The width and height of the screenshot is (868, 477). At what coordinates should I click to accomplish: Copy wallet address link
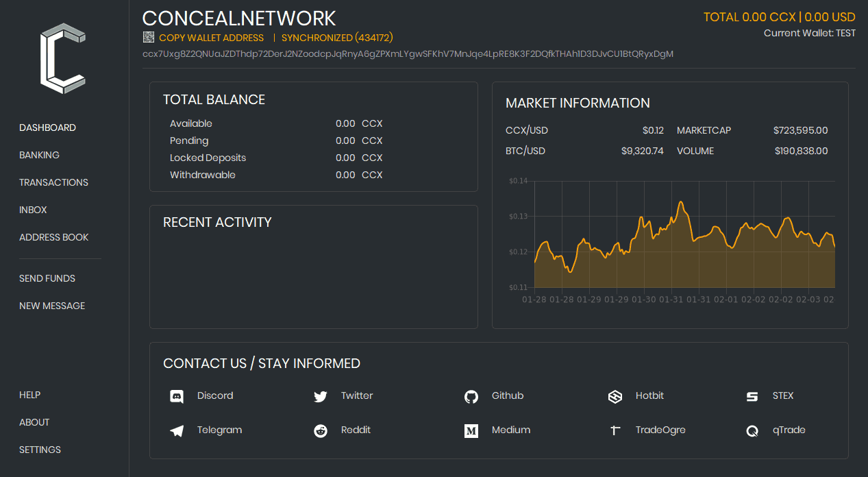pyautogui.click(x=211, y=38)
